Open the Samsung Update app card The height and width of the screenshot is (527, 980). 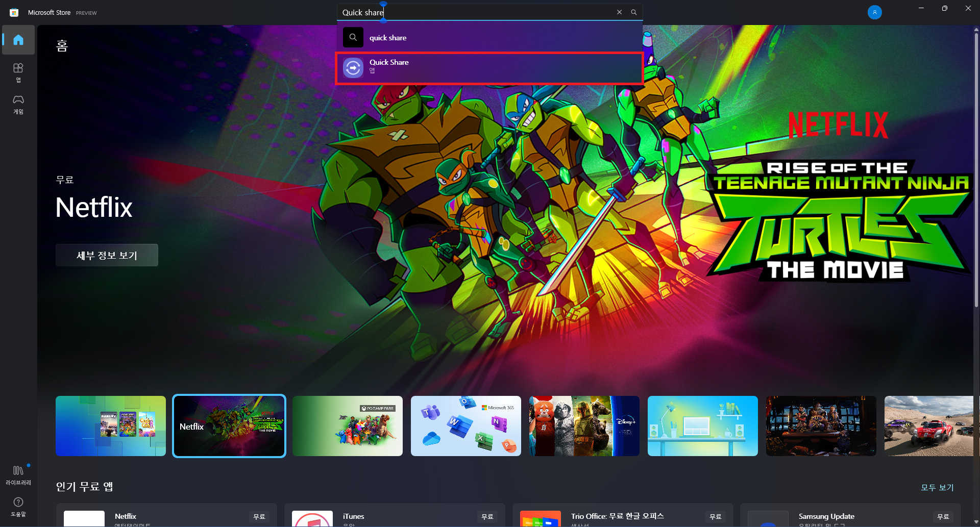click(x=850, y=515)
